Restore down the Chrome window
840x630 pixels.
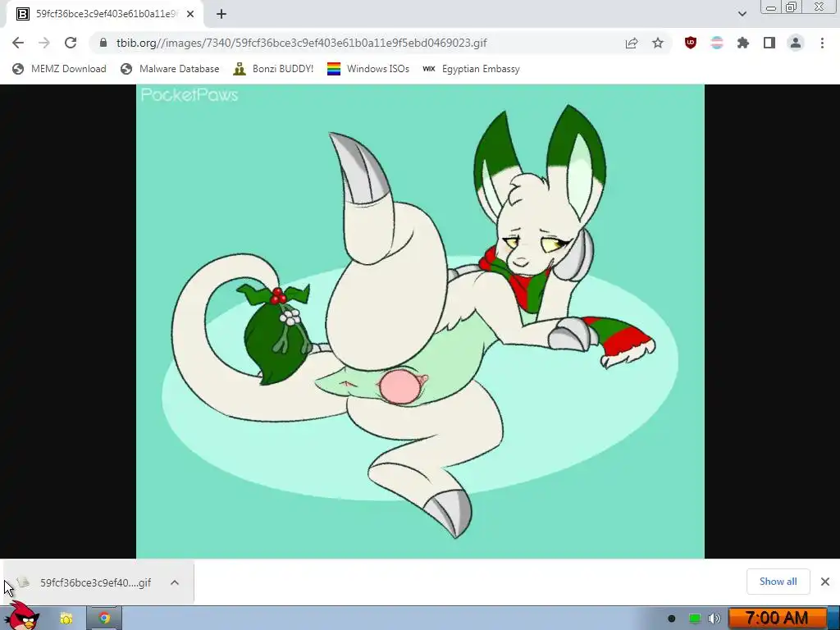click(792, 7)
